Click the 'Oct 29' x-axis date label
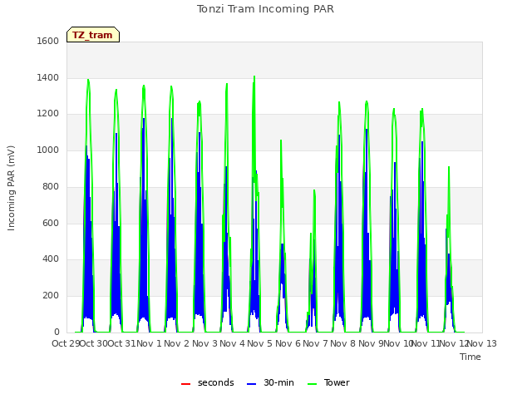532x399 pixels. 66,343
